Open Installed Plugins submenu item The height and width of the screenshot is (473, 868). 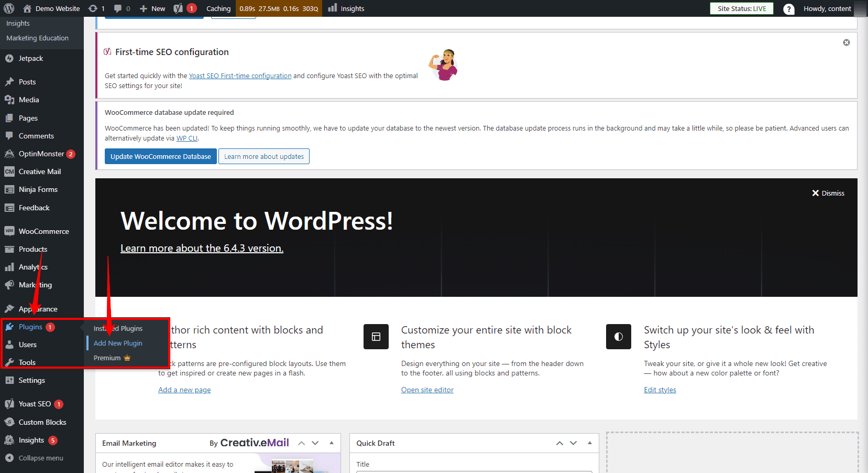[x=118, y=328]
